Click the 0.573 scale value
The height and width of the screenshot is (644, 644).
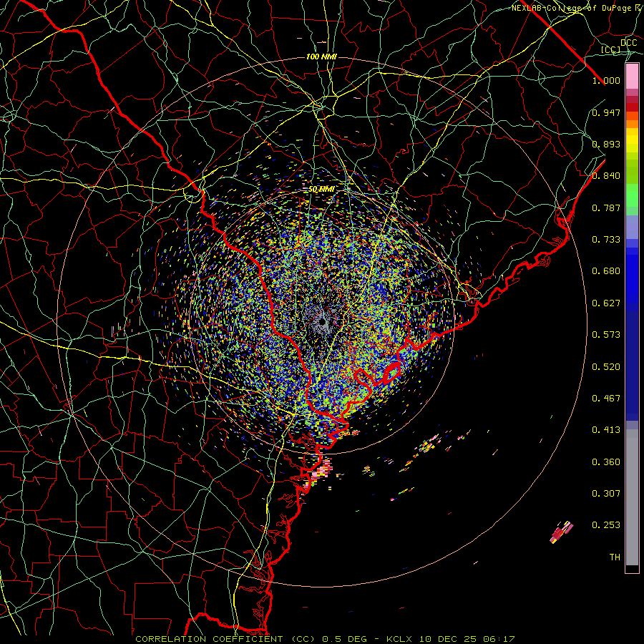(606, 335)
